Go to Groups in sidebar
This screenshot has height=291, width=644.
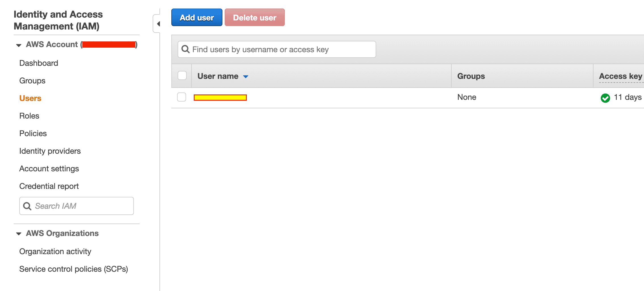(32, 81)
